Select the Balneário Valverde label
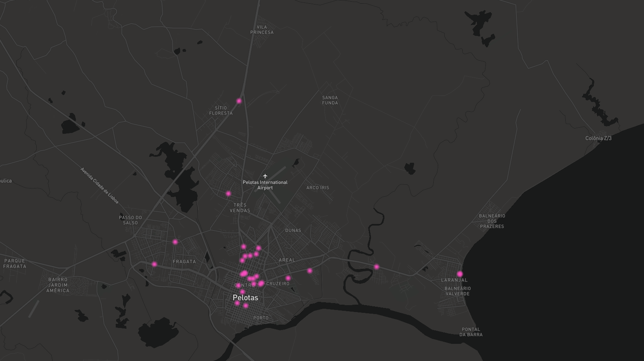The width and height of the screenshot is (644, 361). 457,291
